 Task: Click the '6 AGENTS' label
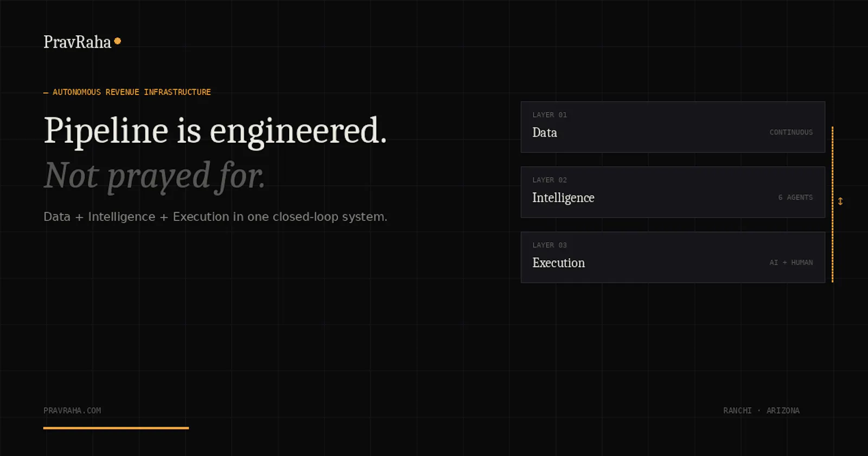[x=795, y=198]
